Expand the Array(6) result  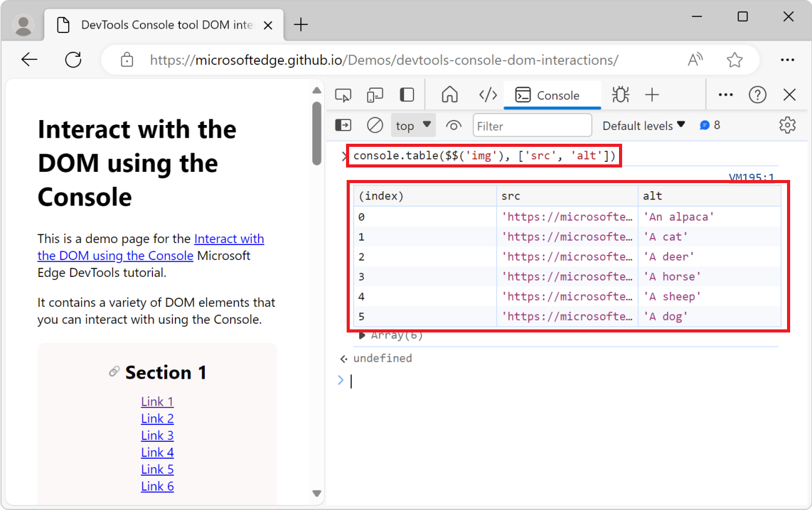362,335
